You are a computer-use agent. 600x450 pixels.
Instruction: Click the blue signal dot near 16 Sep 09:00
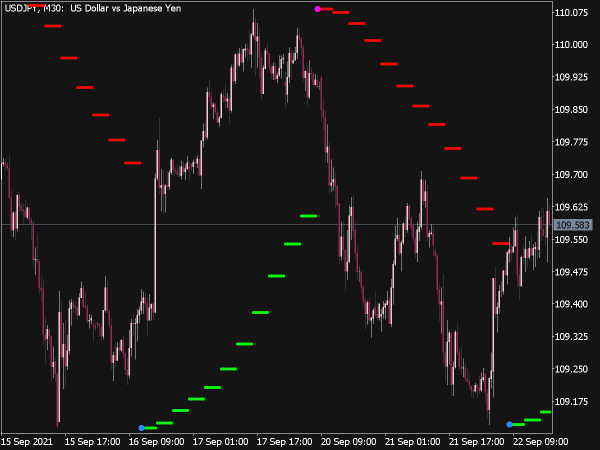pyautogui.click(x=141, y=428)
